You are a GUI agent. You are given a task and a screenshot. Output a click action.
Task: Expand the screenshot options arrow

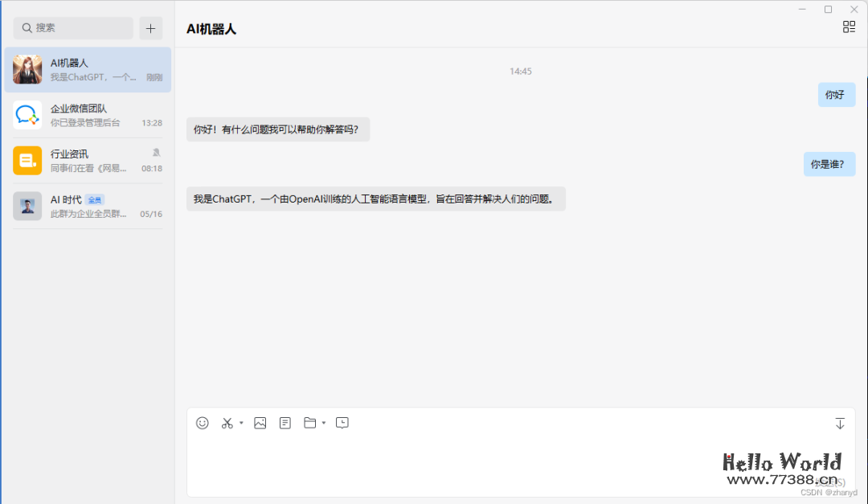241,423
